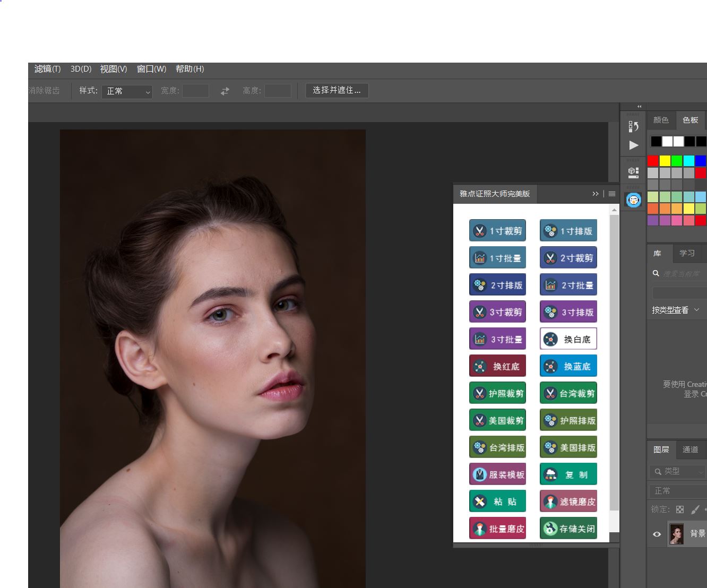Change background with 换白底
Viewport: 707px width, 588px height.
click(x=568, y=339)
